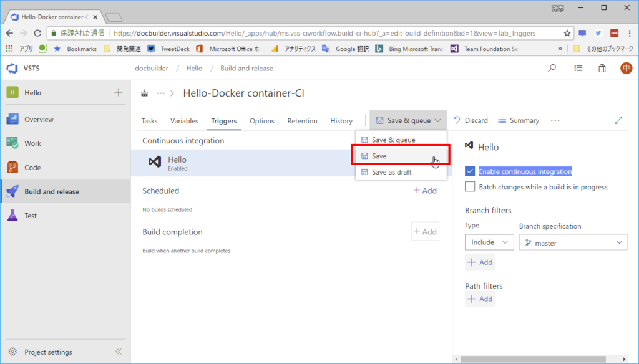Close the Hello-Docker container browser tab
Screen dimensions: 639x364
pyautogui.click(x=95, y=17)
